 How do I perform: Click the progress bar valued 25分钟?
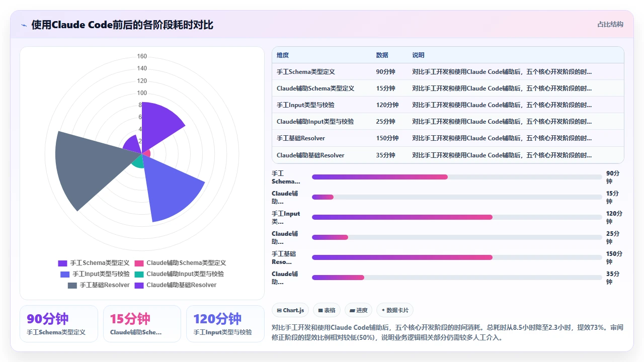point(457,237)
